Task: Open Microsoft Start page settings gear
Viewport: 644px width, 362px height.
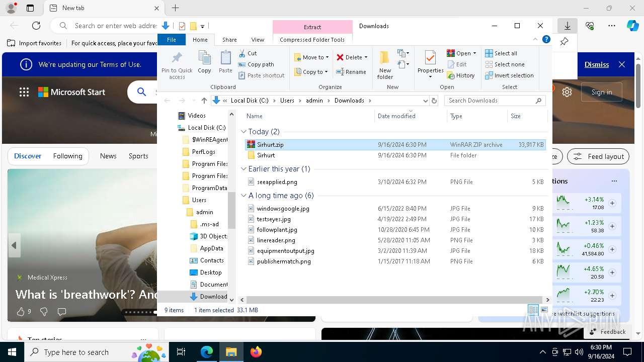Action: 567,92
